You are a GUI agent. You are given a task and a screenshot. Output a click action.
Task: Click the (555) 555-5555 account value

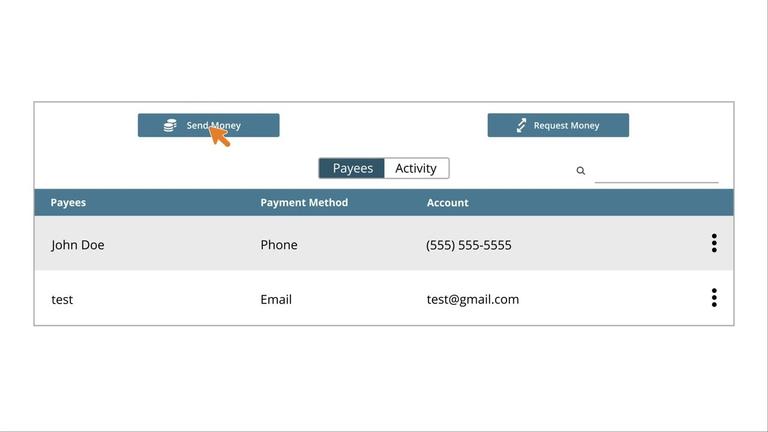(x=468, y=245)
